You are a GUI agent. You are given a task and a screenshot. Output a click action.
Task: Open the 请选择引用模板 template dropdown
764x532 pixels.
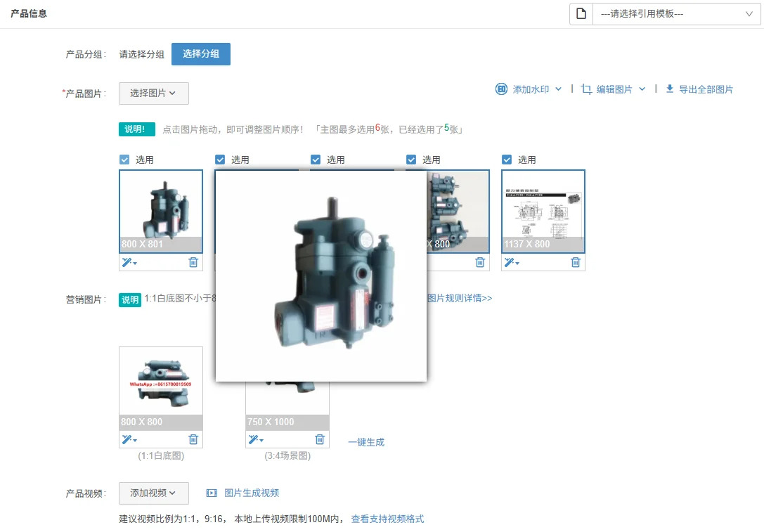click(676, 14)
